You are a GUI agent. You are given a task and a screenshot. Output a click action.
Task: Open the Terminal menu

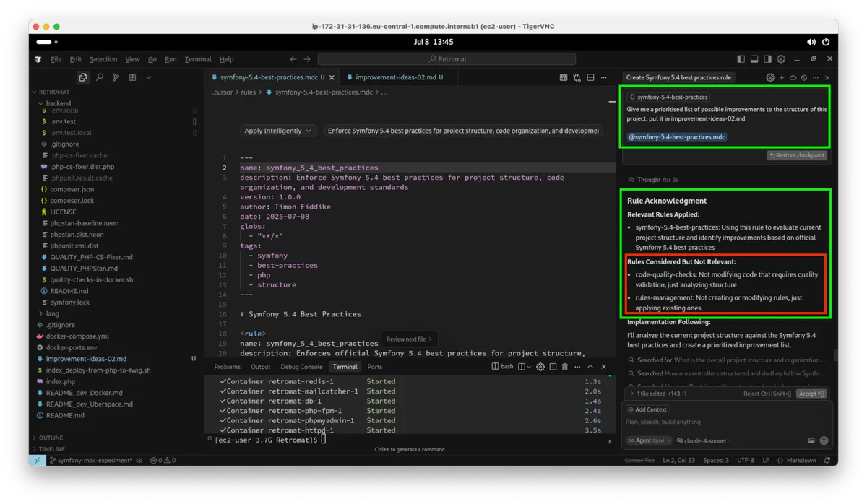(x=197, y=59)
